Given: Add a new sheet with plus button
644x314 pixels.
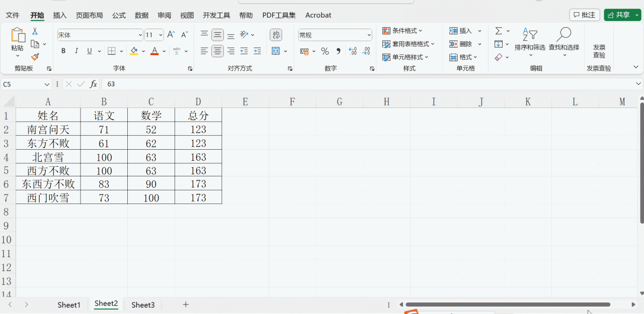Looking at the screenshot, I should [186, 304].
